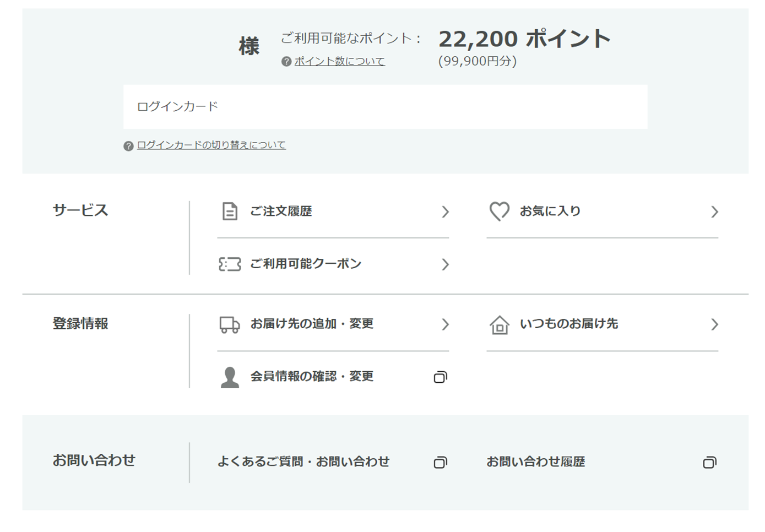Click the お問い合わせ section heading
Screen dimensions: 765x532
click(94, 460)
